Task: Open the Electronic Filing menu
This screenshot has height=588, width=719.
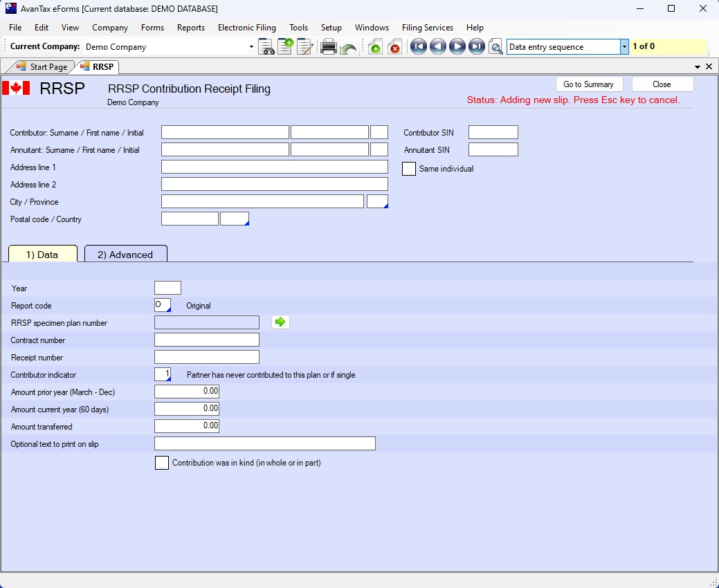Action: click(246, 28)
